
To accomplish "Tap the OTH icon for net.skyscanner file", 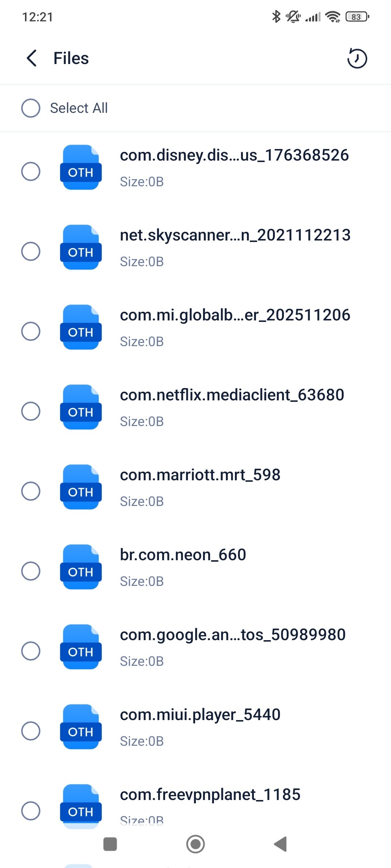I will [81, 247].
